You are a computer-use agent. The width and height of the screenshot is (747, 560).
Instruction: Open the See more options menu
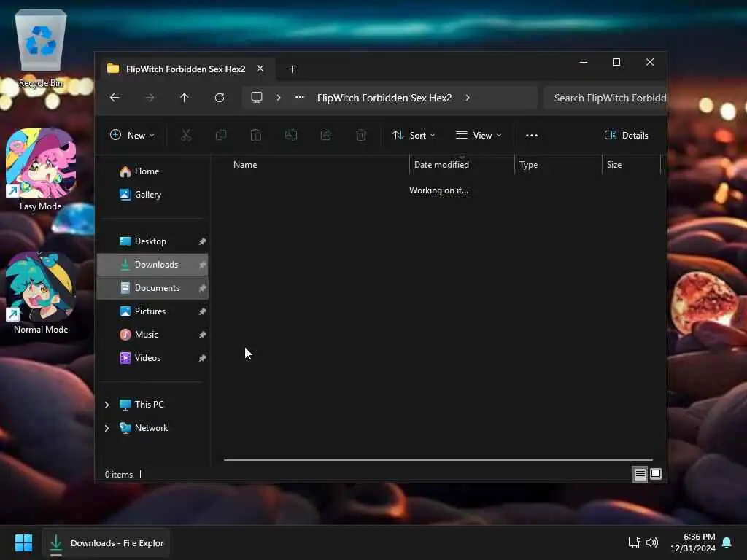pos(532,135)
